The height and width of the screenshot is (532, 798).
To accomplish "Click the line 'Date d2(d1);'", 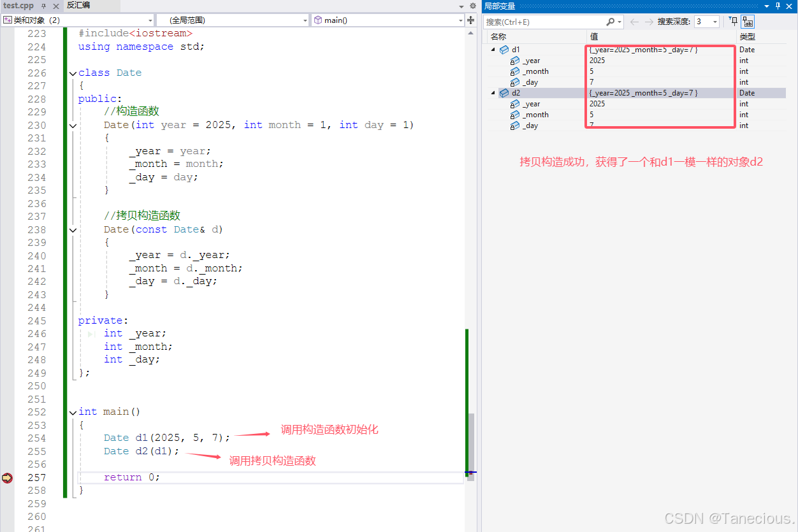I will 141,451.
